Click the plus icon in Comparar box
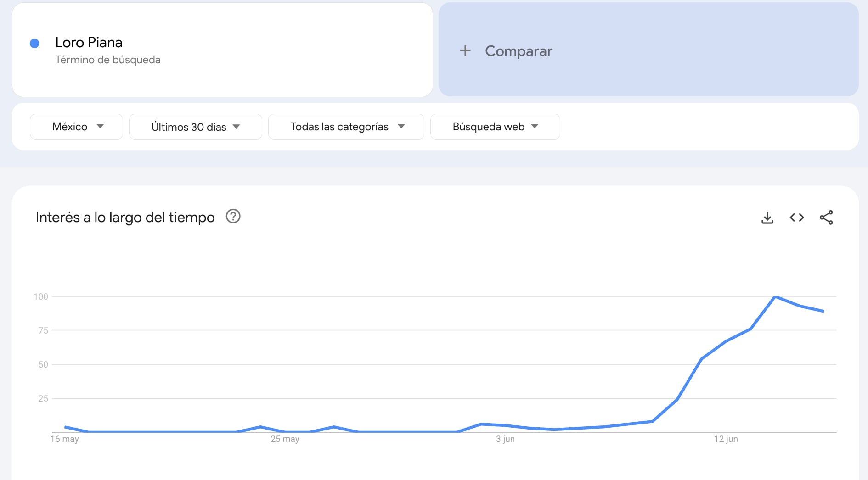Screen dimensions: 868x480 (x=465, y=51)
